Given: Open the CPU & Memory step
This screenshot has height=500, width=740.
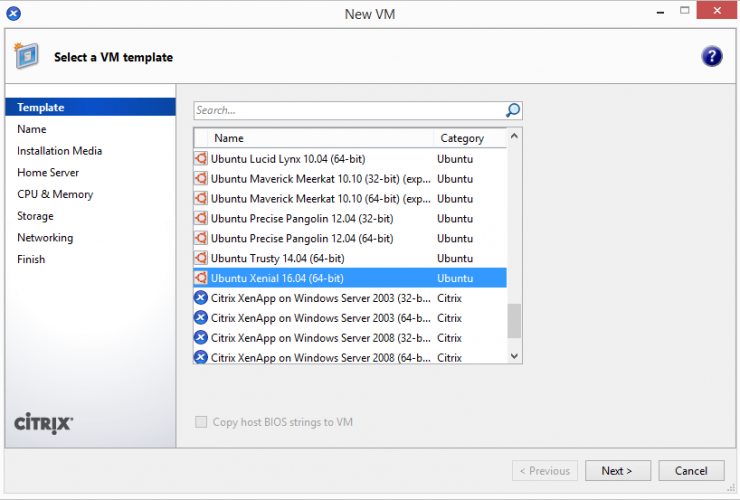Looking at the screenshot, I should [55, 194].
